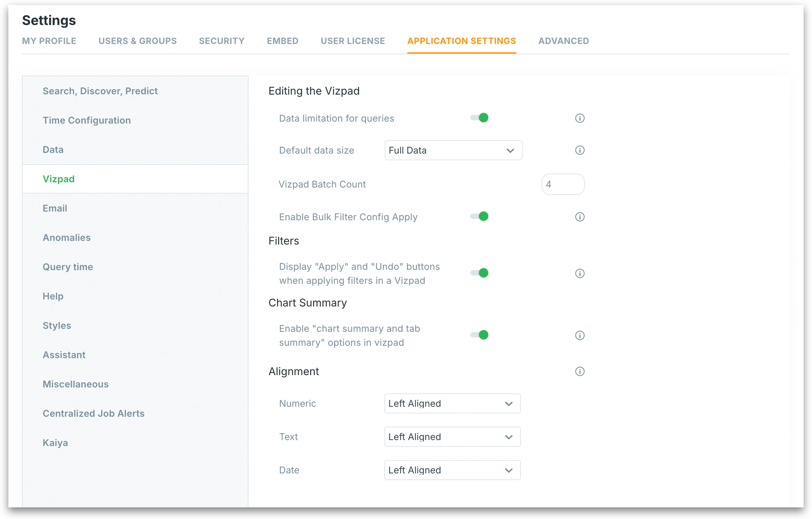Click info icon for chart summary setting
The height and width of the screenshot is (519, 812).
579,335
